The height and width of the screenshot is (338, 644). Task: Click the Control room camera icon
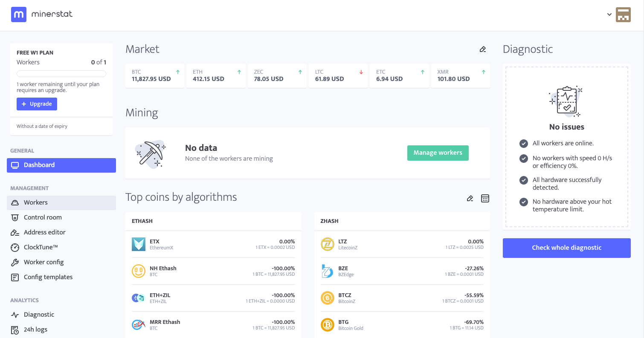[15, 218]
